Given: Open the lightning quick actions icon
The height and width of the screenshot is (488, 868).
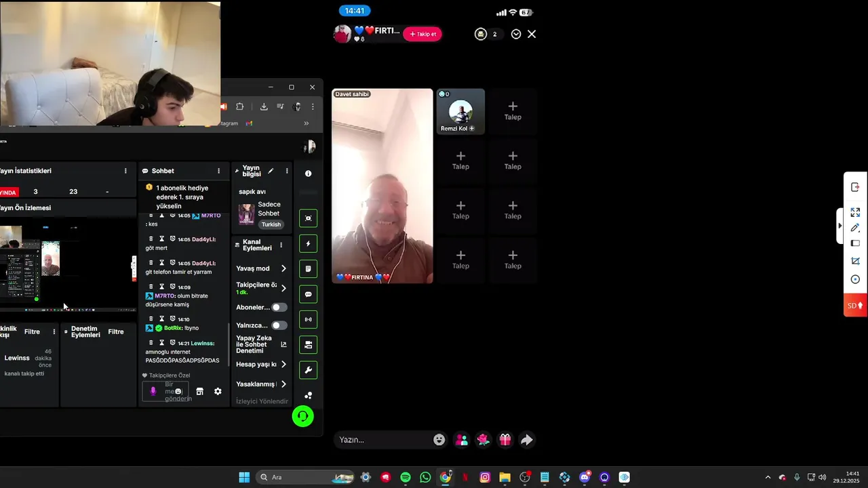Looking at the screenshot, I should click(308, 243).
